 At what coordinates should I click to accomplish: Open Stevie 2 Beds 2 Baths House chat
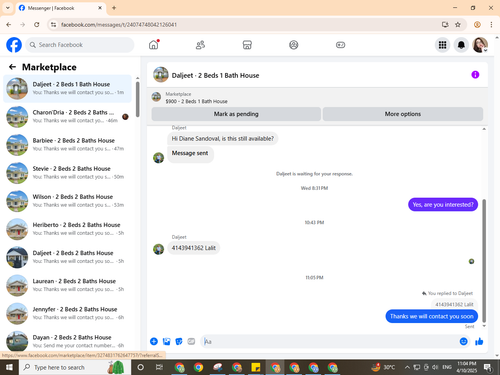click(x=67, y=173)
